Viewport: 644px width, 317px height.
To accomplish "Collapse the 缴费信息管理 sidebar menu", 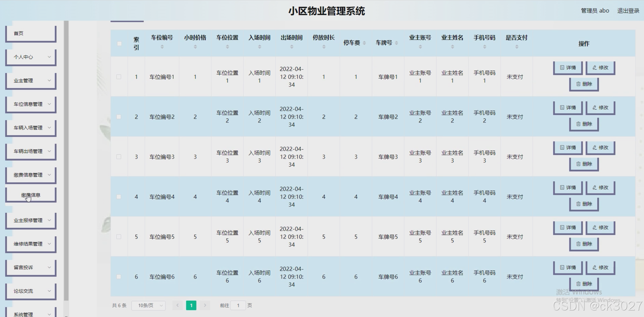I will click(x=31, y=175).
